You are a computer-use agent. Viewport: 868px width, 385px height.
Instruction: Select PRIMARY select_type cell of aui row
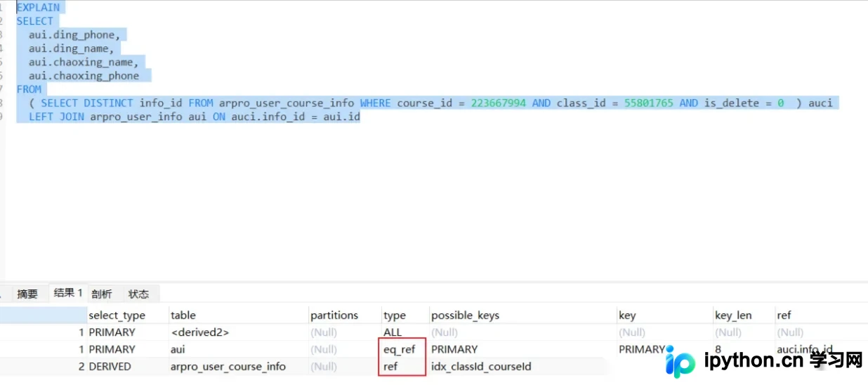coord(112,349)
